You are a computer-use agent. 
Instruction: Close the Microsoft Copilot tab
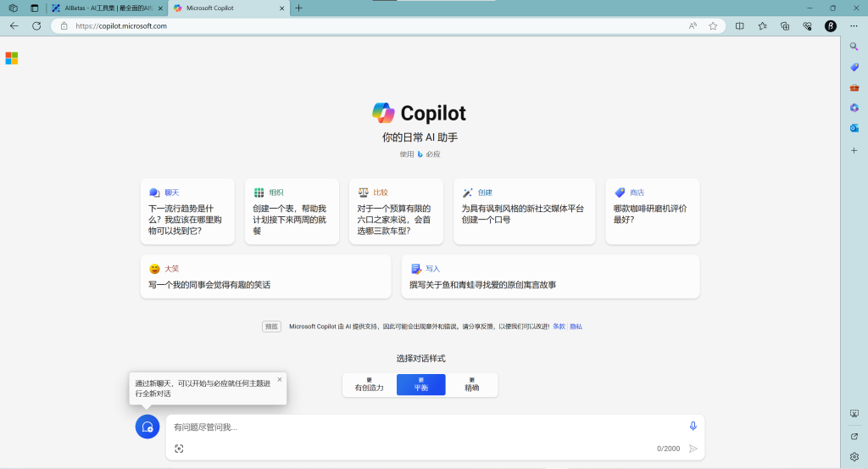(281, 8)
